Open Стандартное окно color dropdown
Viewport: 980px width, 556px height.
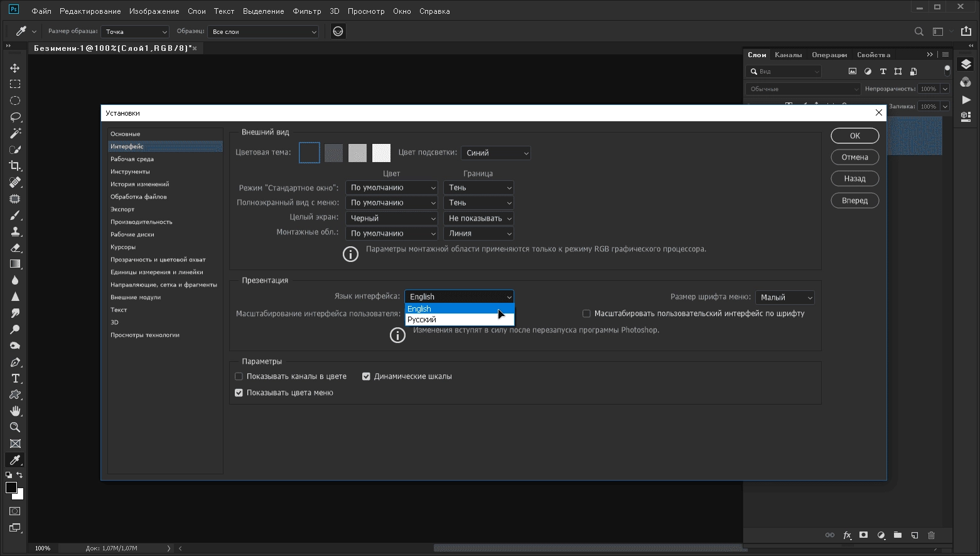392,187
